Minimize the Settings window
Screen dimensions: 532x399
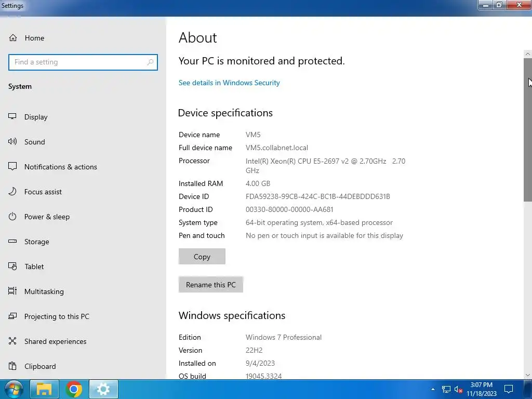tap(486, 5)
